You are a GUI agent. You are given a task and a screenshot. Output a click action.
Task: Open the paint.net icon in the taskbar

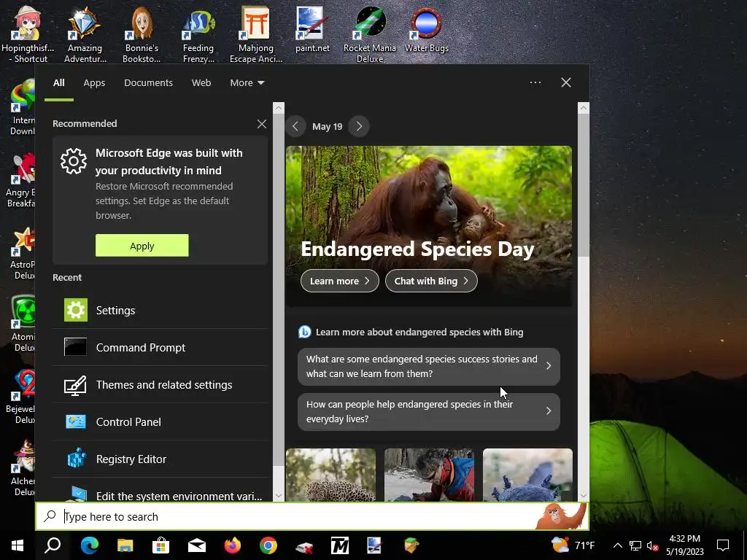(374, 545)
